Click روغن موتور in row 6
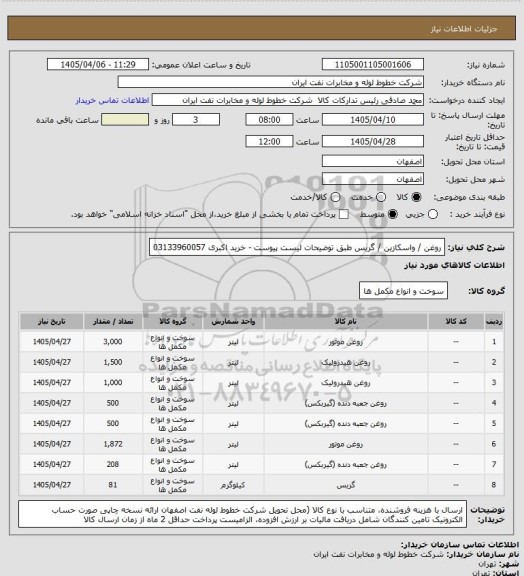 [346, 444]
